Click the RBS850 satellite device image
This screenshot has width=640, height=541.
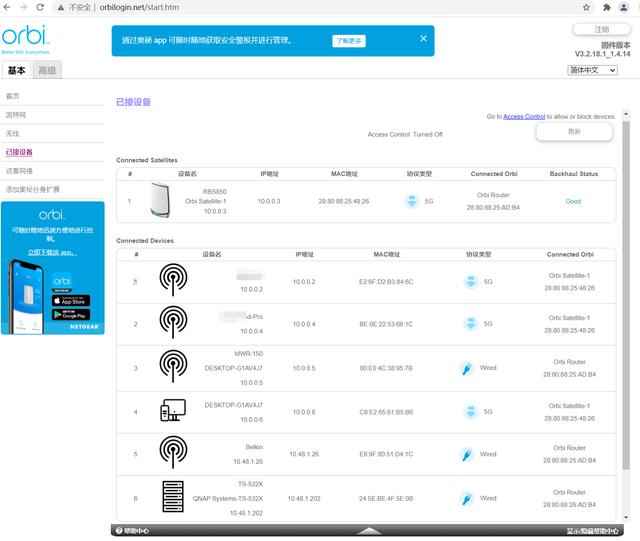point(160,200)
